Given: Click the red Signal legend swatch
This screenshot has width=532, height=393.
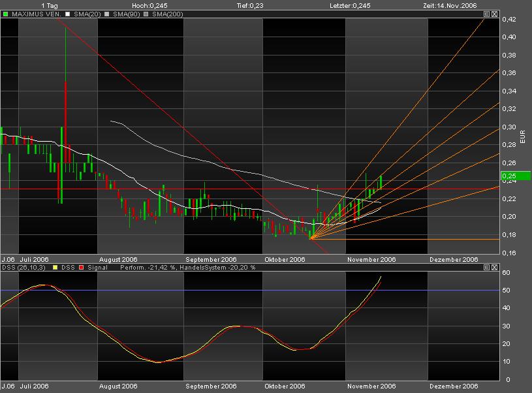Looking at the screenshot, I should tap(82, 268).
